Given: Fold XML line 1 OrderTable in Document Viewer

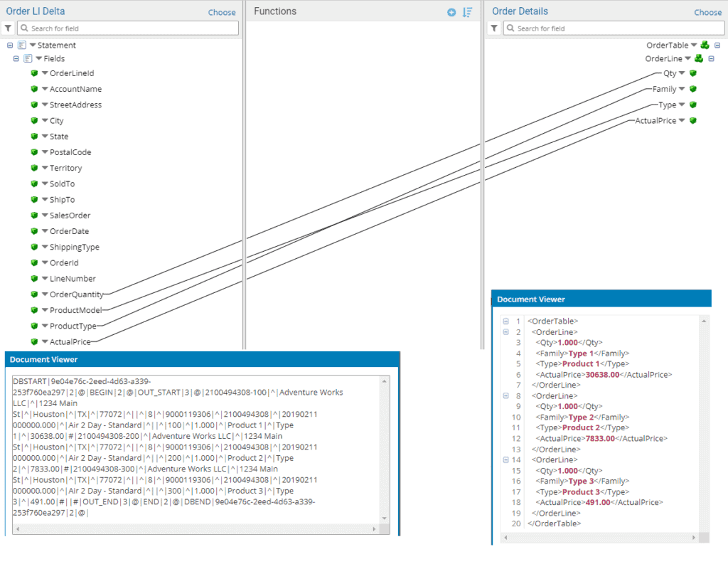Looking at the screenshot, I should [506, 321].
